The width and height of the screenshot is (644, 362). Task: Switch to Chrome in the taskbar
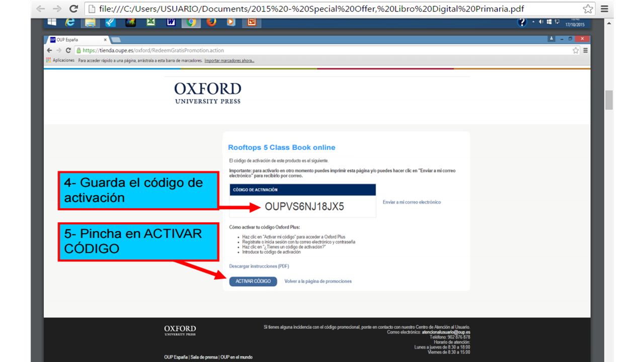(x=191, y=22)
